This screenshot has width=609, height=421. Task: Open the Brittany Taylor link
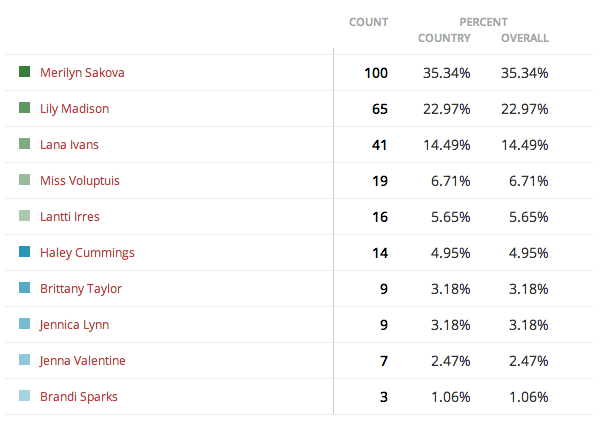point(81,289)
